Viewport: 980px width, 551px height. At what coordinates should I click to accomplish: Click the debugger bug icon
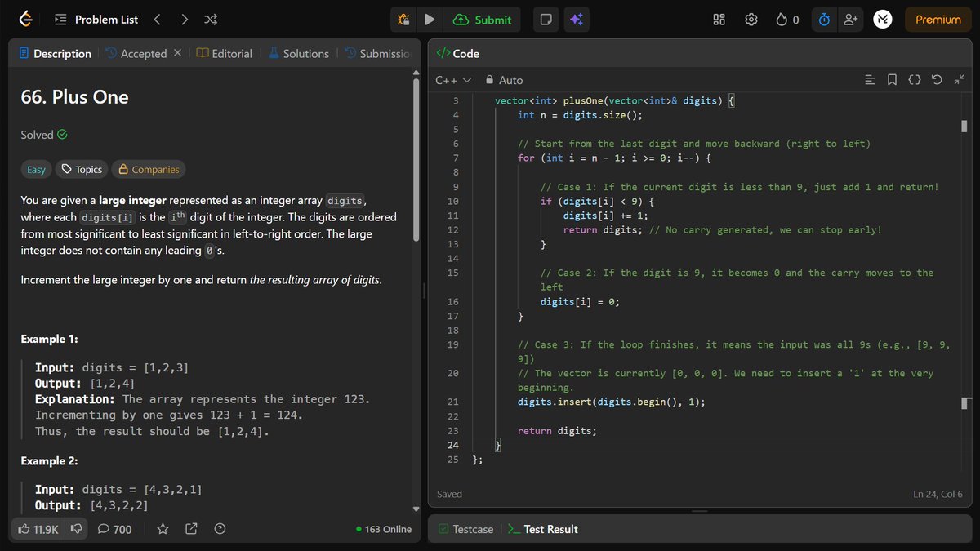403,20
